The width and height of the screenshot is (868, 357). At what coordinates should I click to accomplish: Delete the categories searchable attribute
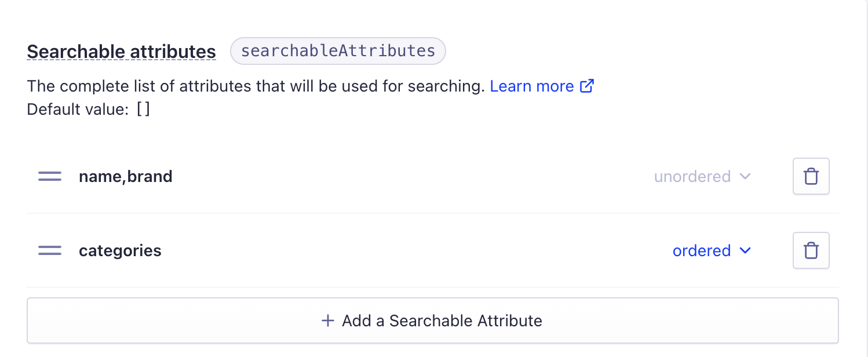click(x=811, y=250)
